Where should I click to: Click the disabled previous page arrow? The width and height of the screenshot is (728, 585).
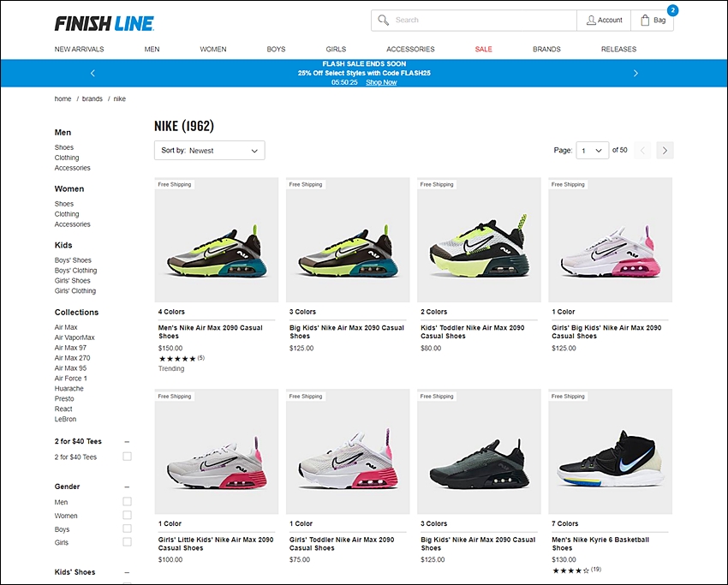pyautogui.click(x=642, y=151)
